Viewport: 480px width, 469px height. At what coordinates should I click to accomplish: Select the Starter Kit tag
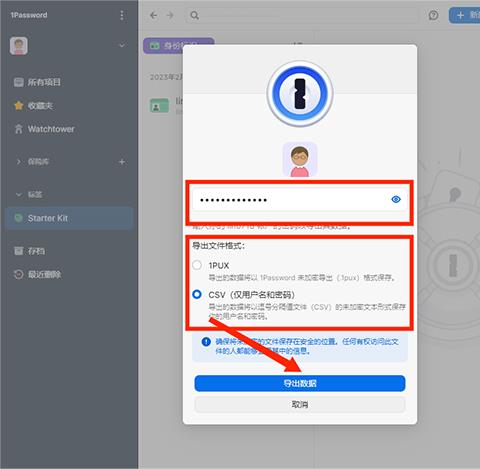click(x=70, y=218)
